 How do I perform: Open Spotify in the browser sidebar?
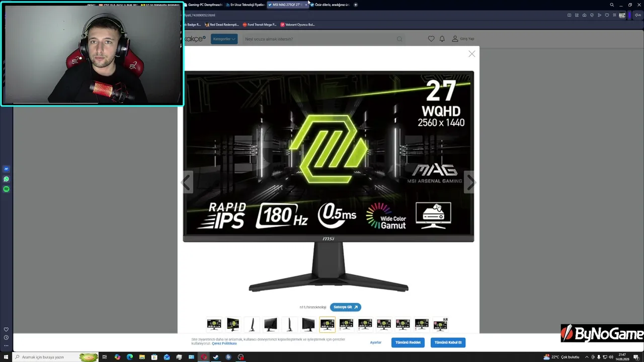pos(6,189)
